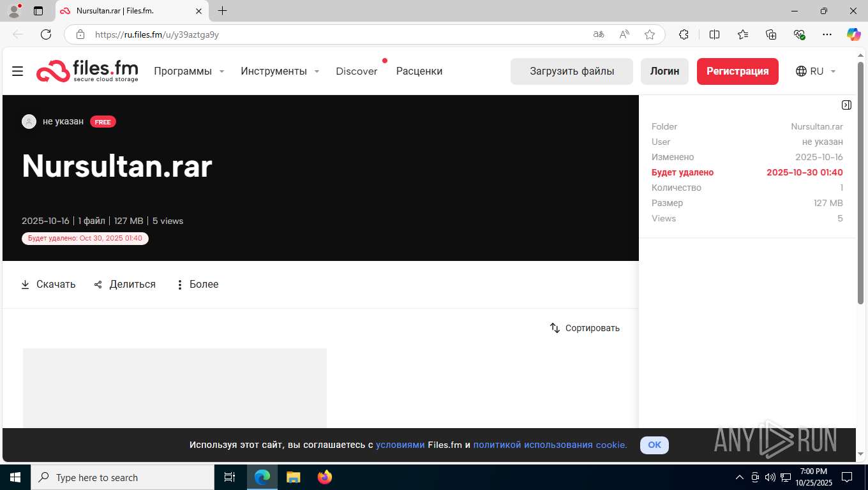Click the FREE badge
Image resolution: width=868 pixels, height=490 pixels.
click(103, 122)
